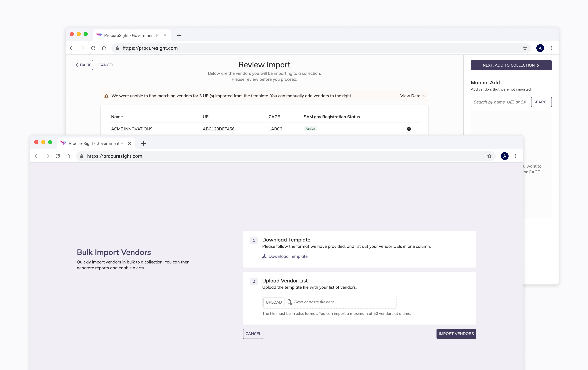Open browser menu dots in back window
588x370 pixels.
point(551,48)
